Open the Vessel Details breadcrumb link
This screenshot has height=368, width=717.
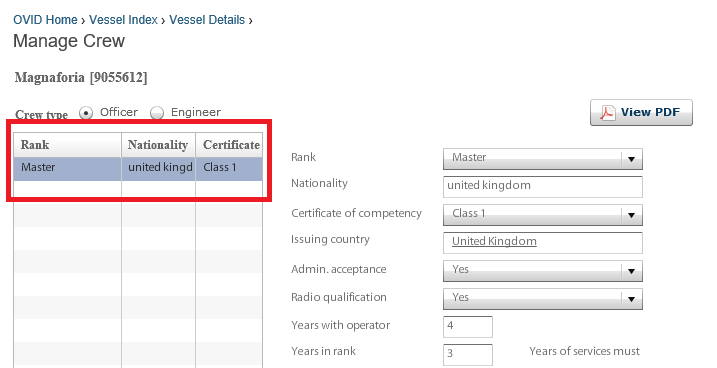pyautogui.click(x=207, y=20)
